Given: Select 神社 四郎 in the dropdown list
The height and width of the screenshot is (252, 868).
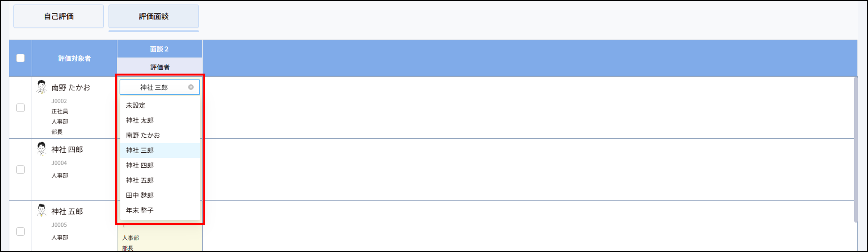Looking at the screenshot, I should point(140,165).
